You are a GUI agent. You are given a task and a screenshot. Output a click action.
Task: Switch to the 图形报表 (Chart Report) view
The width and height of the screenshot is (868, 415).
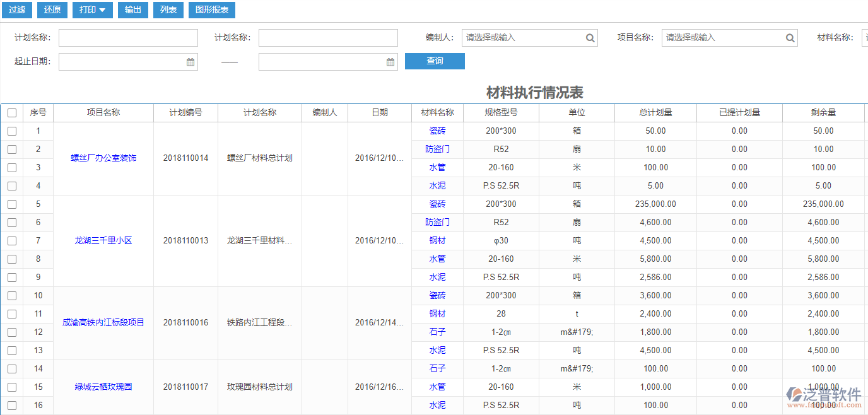(x=211, y=10)
